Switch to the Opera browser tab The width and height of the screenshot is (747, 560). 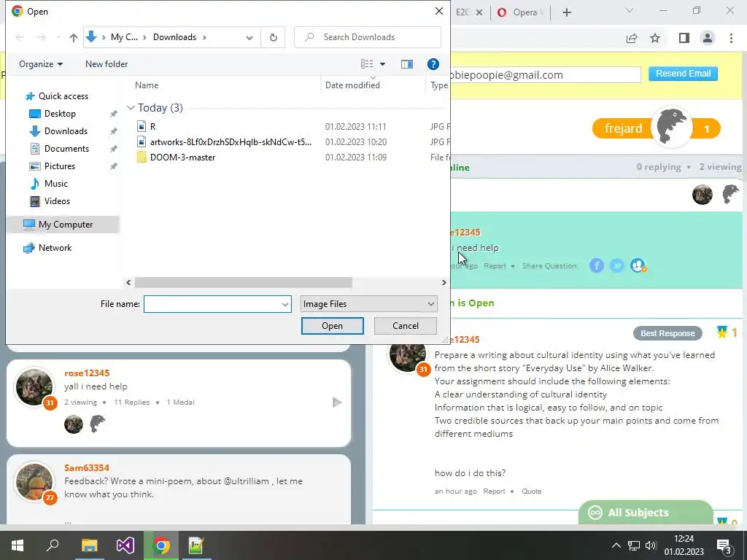coord(521,12)
